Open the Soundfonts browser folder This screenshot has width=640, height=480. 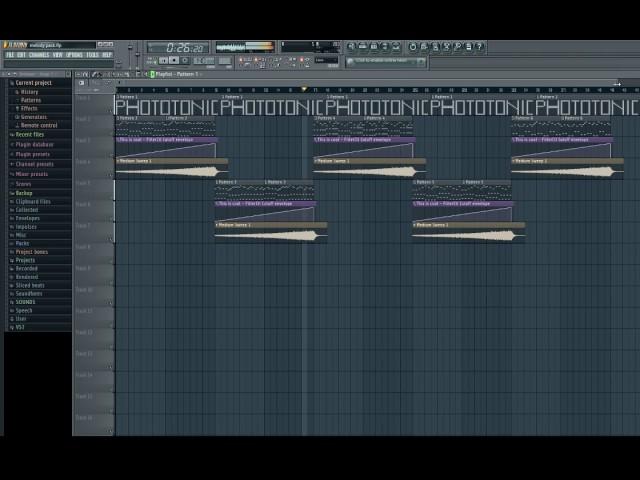coord(29,293)
